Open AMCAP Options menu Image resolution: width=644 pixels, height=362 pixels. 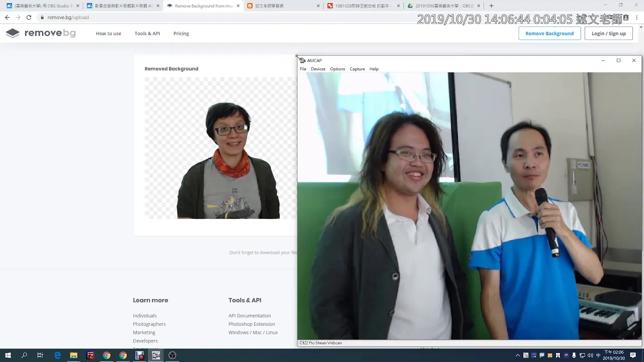pos(338,69)
